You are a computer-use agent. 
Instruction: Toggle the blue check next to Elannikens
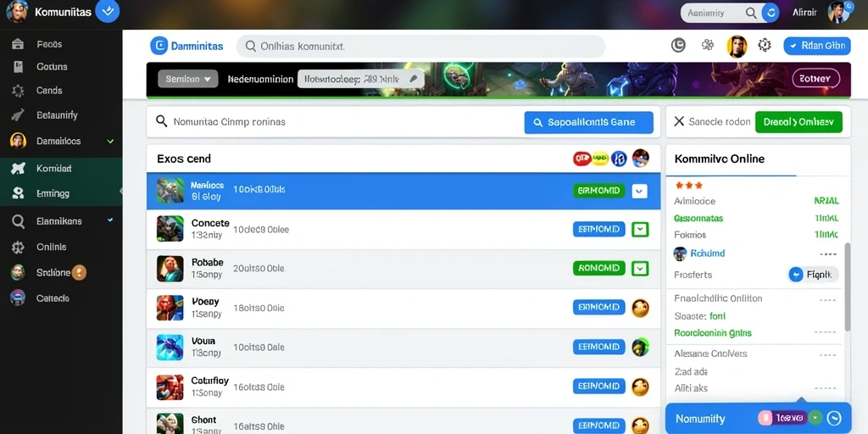click(110, 220)
